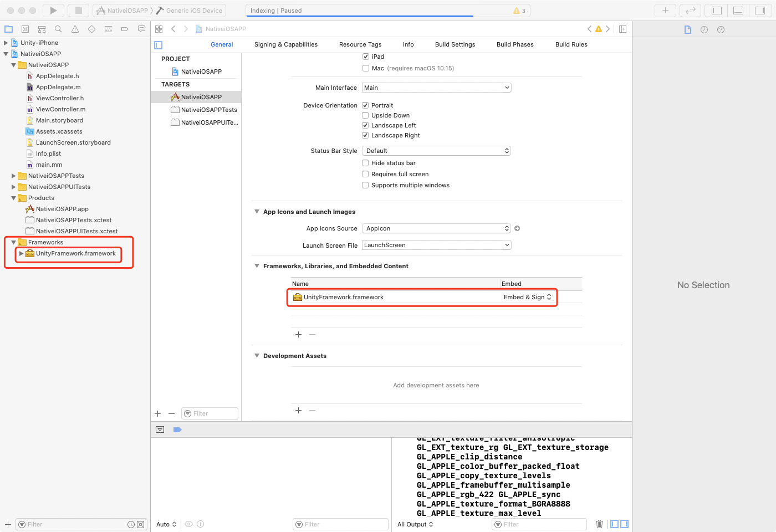Open AppDelegate.m in the navigator
This screenshot has height=532, width=776.
[x=58, y=87]
